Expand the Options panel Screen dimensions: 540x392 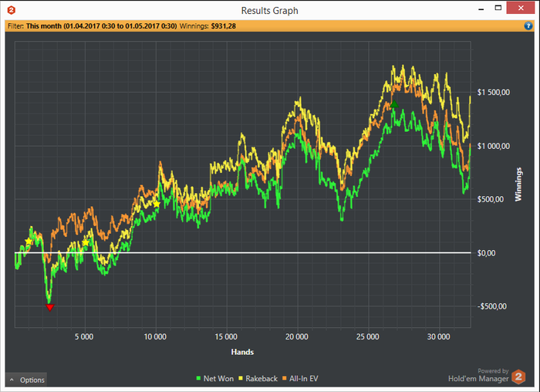point(26,380)
